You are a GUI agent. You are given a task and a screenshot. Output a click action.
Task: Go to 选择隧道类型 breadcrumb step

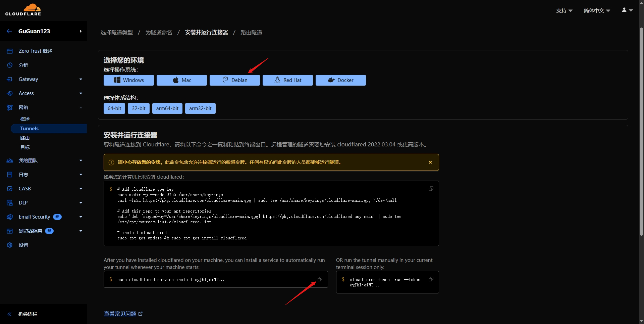click(x=117, y=33)
